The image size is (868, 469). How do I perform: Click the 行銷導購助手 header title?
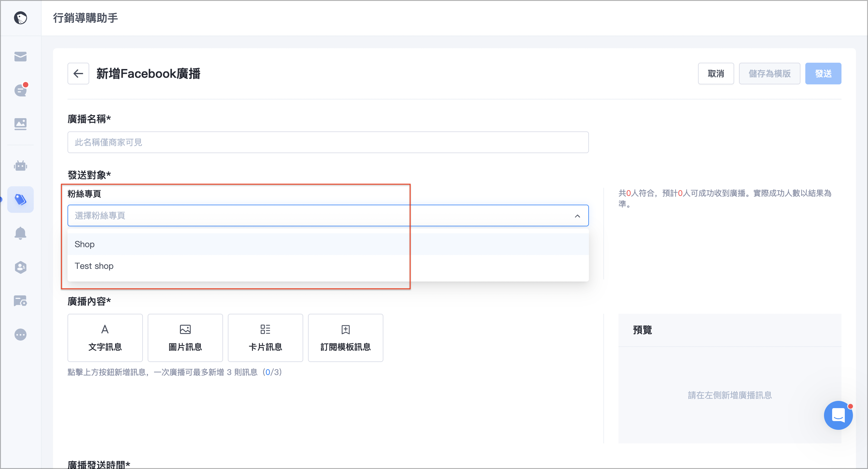coord(86,18)
